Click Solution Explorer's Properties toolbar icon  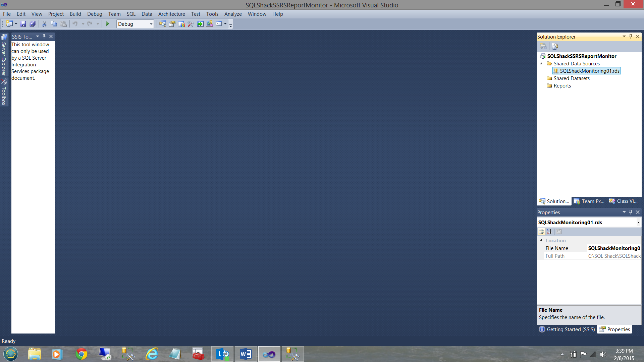click(543, 46)
